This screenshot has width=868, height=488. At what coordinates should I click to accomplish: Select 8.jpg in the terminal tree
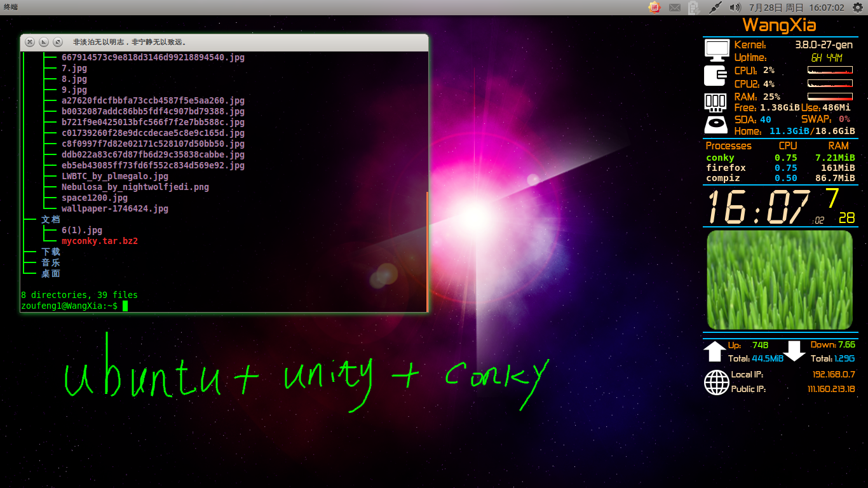(x=74, y=79)
